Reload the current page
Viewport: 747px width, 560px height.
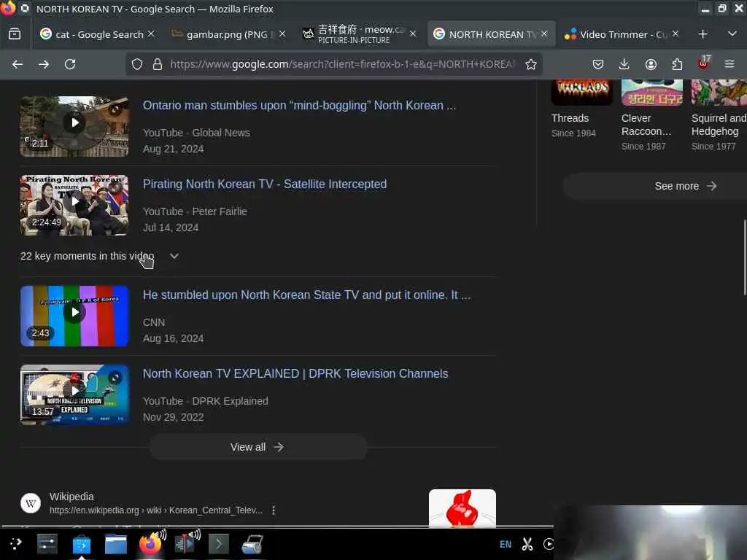[x=70, y=64]
